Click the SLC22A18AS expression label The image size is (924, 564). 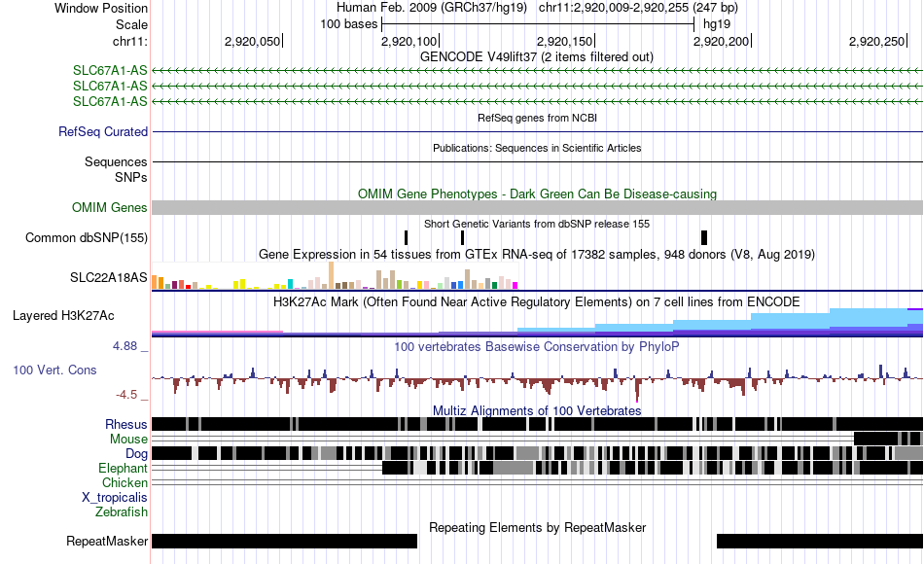pos(108,277)
